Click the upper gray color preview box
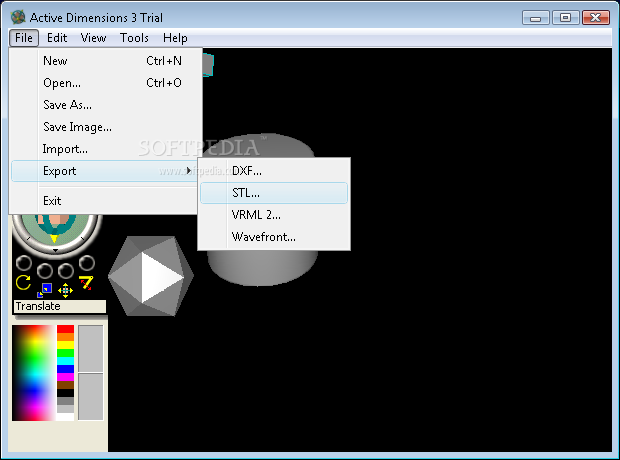 91,349
